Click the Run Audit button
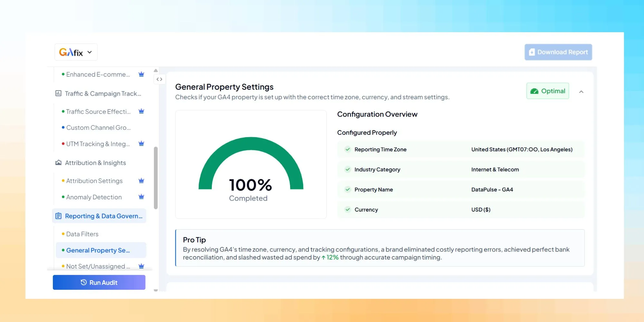The width and height of the screenshot is (644, 322). click(99, 282)
